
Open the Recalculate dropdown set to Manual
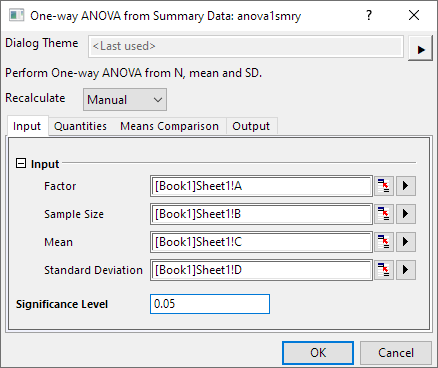125,99
